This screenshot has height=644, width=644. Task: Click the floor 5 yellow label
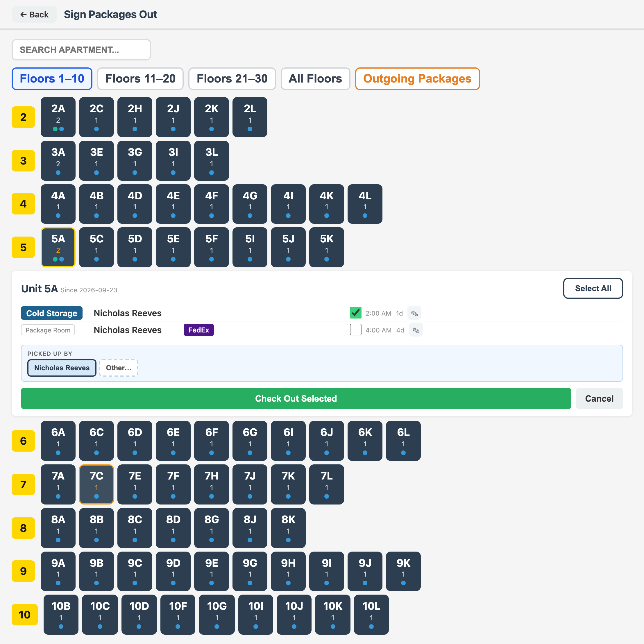click(x=23, y=247)
